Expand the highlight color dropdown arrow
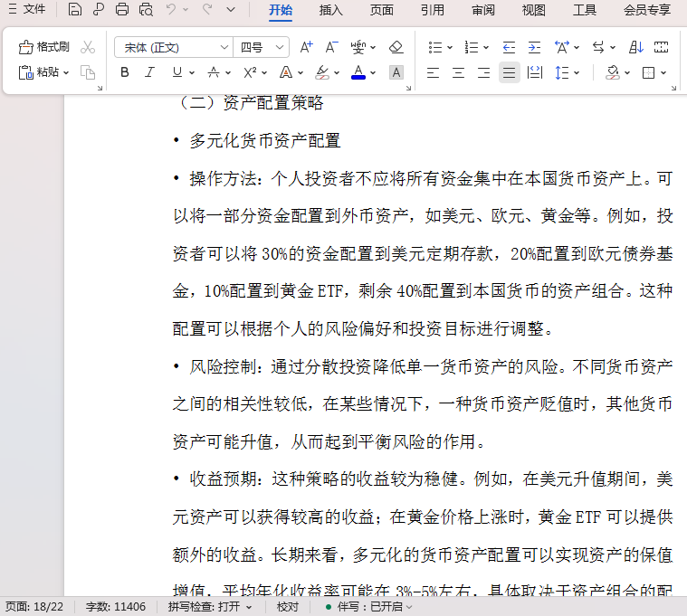 click(337, 72)
